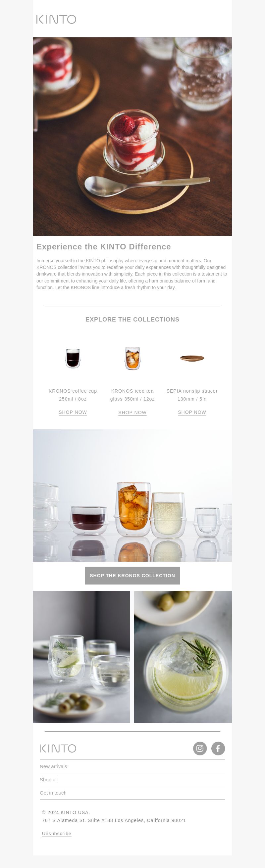Click the top-down rosemary lime glass photo
The width and height of the screenshot is (265, 868).
point(183,657)
